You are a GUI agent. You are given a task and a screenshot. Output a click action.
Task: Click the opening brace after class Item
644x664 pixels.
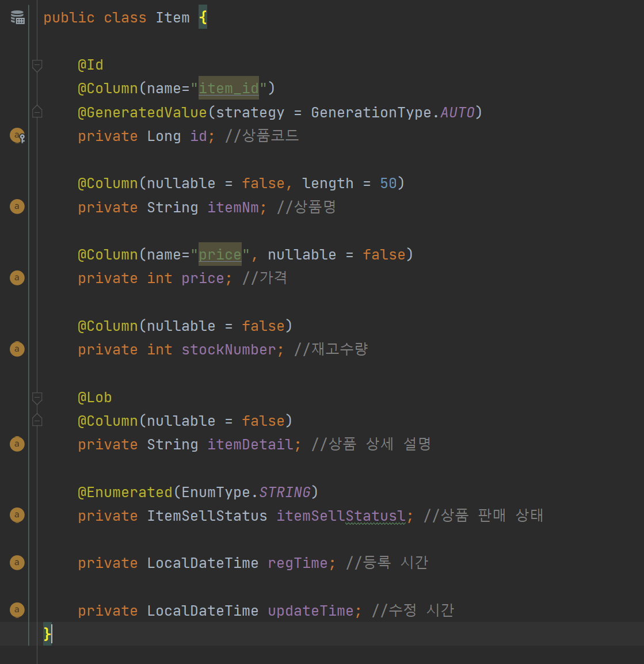point(203,18)
